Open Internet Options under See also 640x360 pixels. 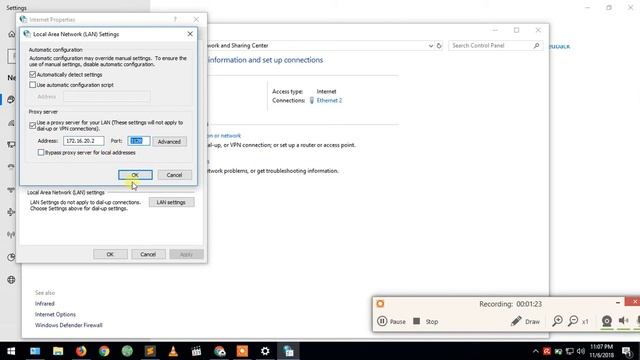[55, 314]
